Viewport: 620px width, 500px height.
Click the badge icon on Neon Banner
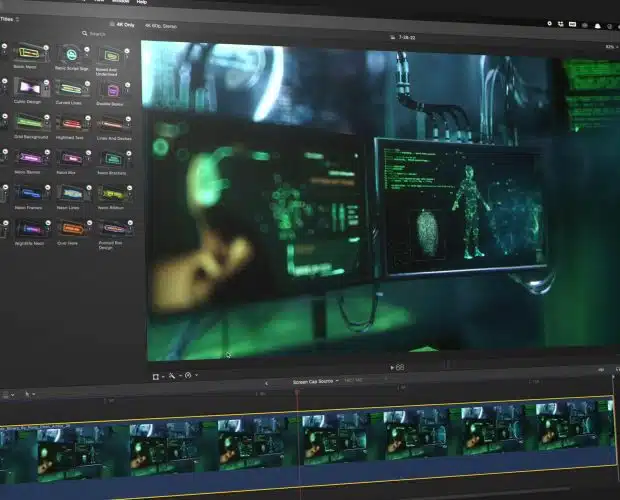pos(47,152)
